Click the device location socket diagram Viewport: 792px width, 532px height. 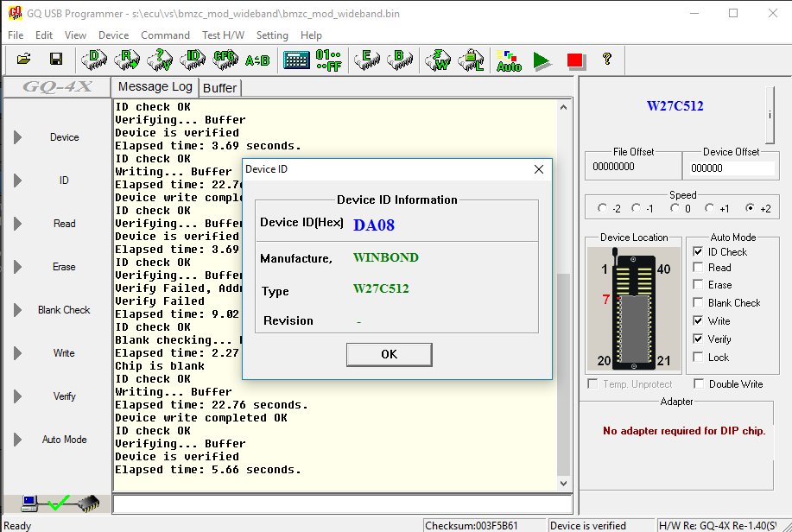[634, 308]
